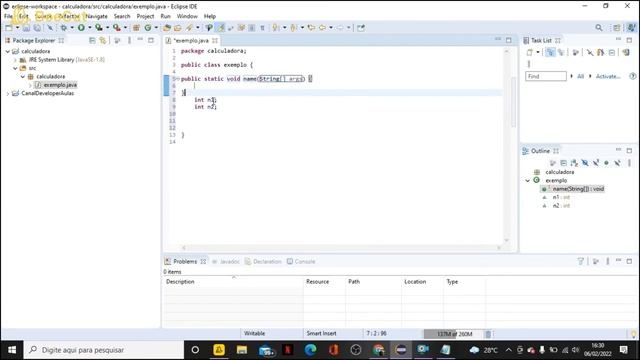Click the Windows Start button
Image resolution: width=640 pixels, height=360 pixels.
coord(12,350)
